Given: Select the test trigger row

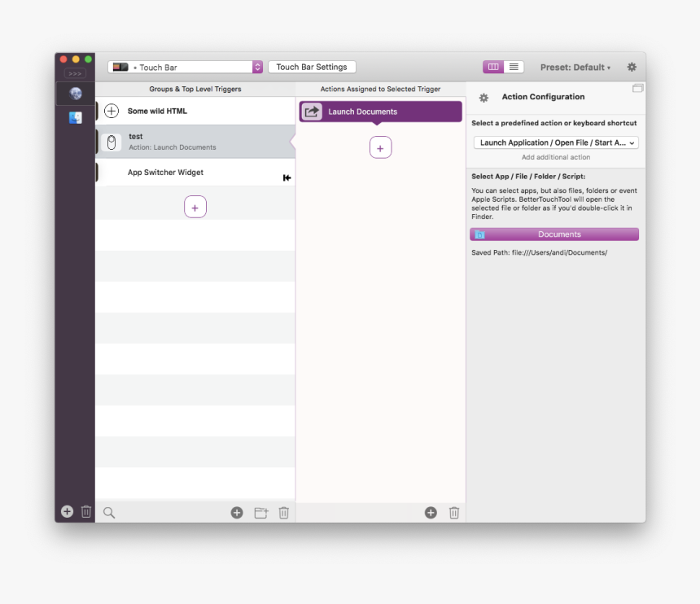Looking at the screenshot, I should tap(195, 142).
